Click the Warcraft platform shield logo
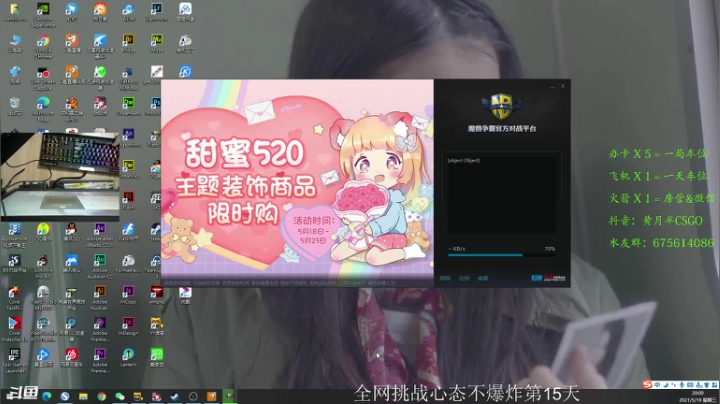720x404 pixels. tap(501, 106)
